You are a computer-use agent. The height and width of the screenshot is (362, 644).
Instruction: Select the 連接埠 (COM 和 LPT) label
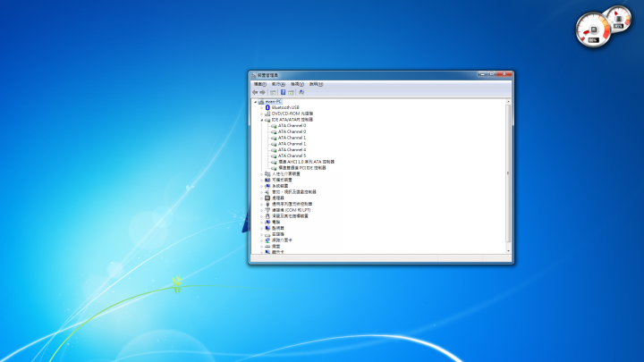click(x=292, y=210)
